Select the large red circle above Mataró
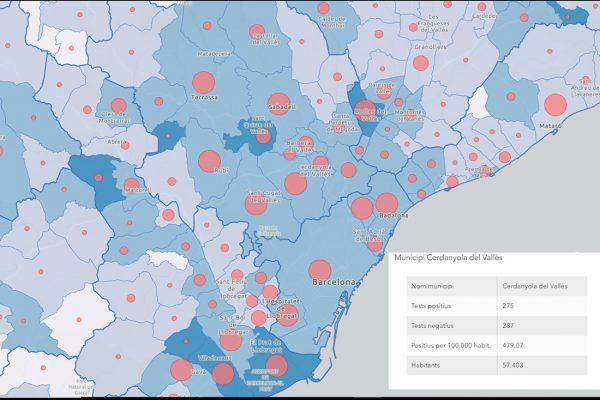600x400 pixels. (555, 104)
